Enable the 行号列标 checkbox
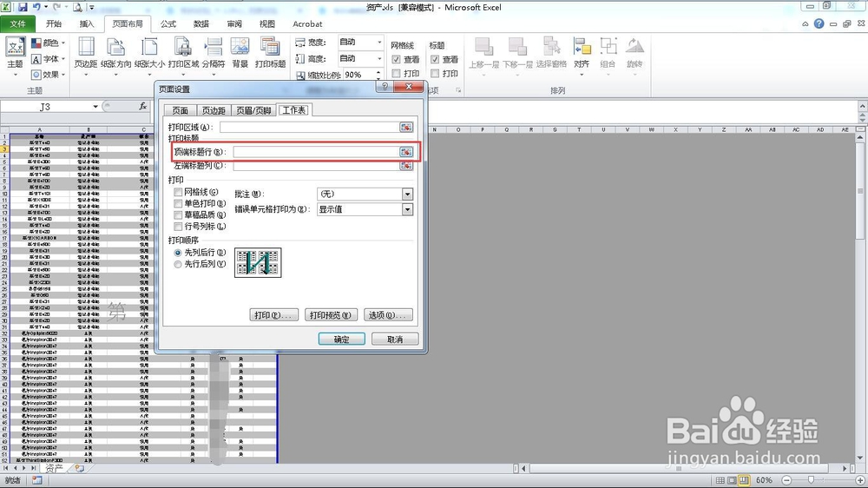 [x=178, y=227]
